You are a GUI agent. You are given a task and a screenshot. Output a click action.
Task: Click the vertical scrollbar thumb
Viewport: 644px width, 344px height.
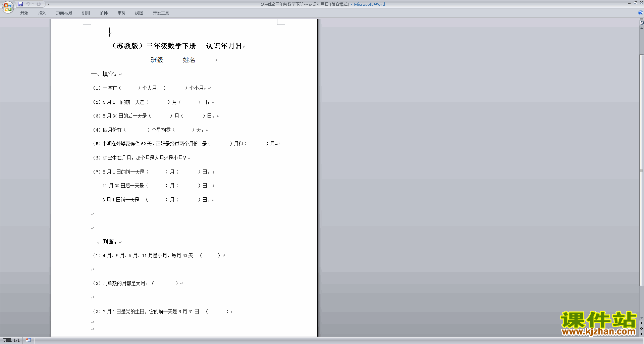(641, 170)
